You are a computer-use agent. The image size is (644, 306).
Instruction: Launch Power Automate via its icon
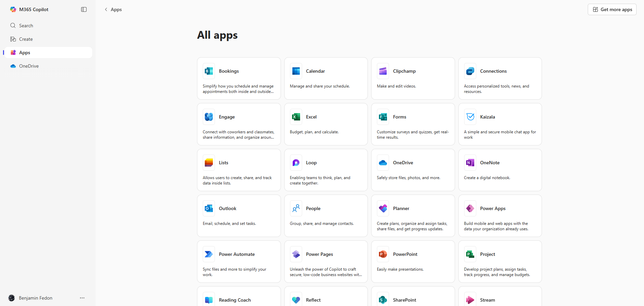click(209, 254)
